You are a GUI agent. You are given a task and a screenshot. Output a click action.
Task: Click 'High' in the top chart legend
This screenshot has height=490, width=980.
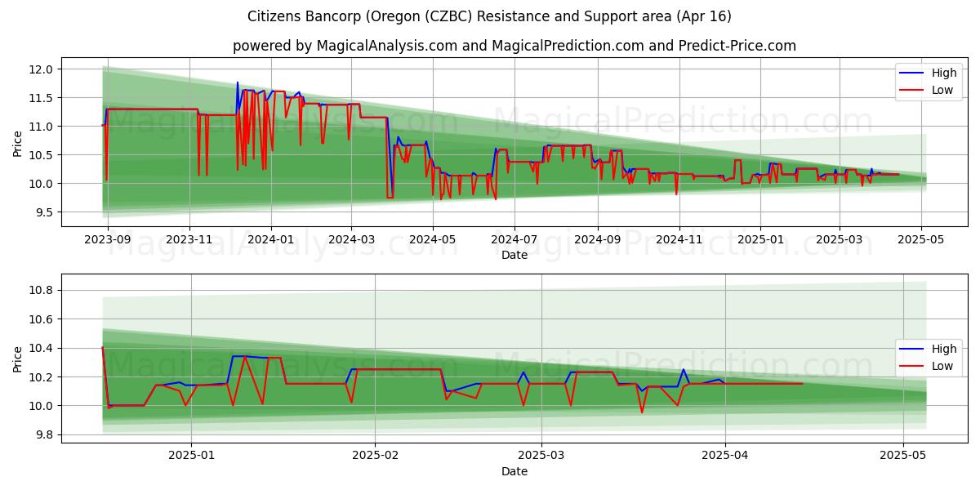coord(944,73)
